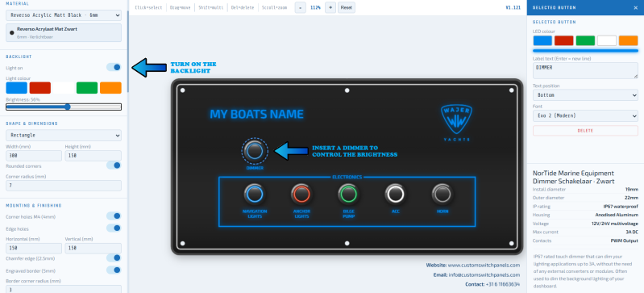644x293 pixels.
Task: Click the left sidebar scrollbar
Action: [x=127, y=52]
